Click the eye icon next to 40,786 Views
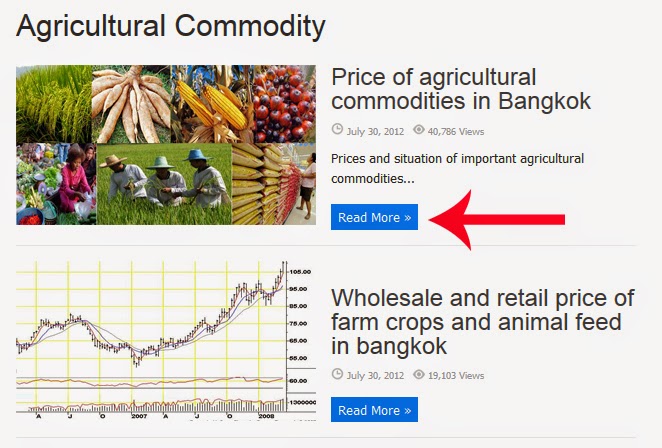The image size is (662, 448). (x=418, y=129)
